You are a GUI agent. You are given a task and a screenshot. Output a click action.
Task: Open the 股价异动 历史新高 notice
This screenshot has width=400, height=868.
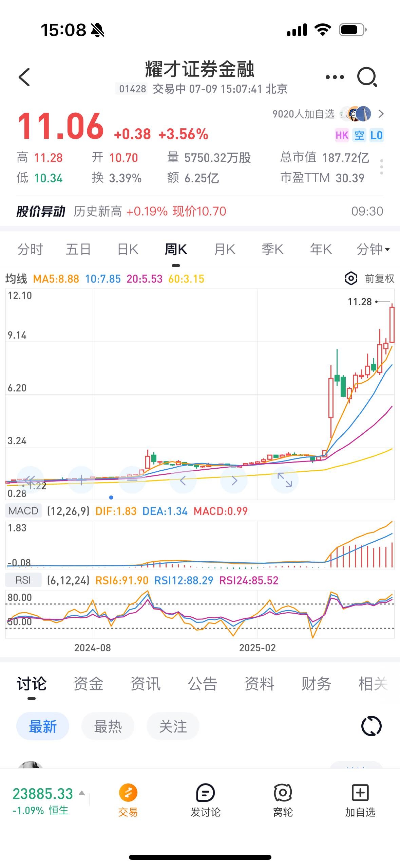(x=200, y=211)
